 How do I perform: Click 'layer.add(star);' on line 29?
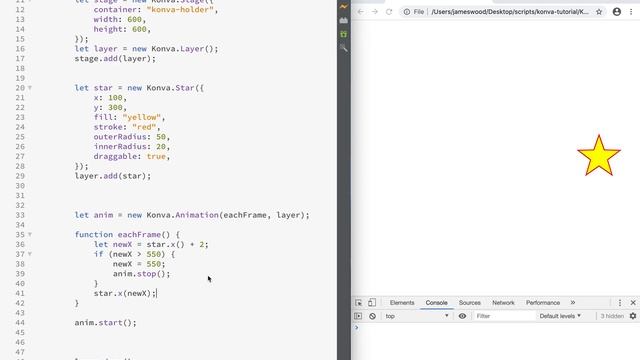tap(113, 176)
